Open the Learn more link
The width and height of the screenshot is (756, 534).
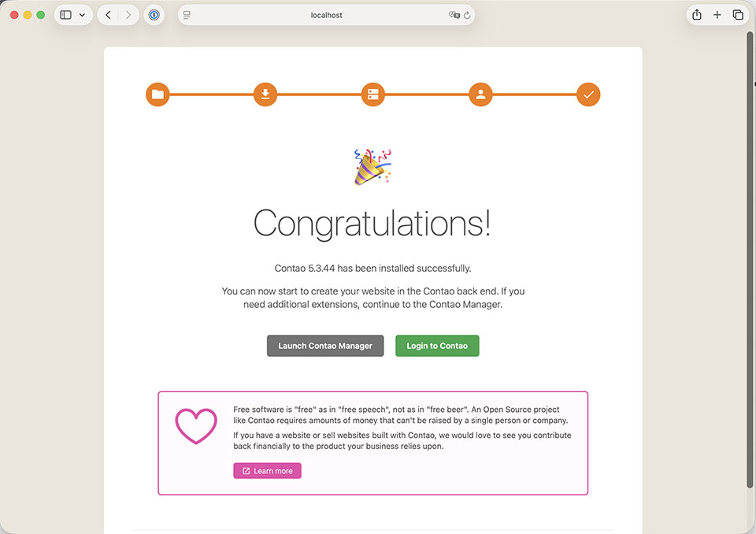pos(267,471)
